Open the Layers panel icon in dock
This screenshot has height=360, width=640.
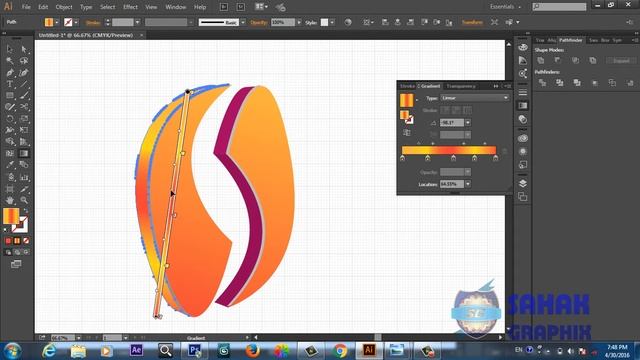pos(523,183)
